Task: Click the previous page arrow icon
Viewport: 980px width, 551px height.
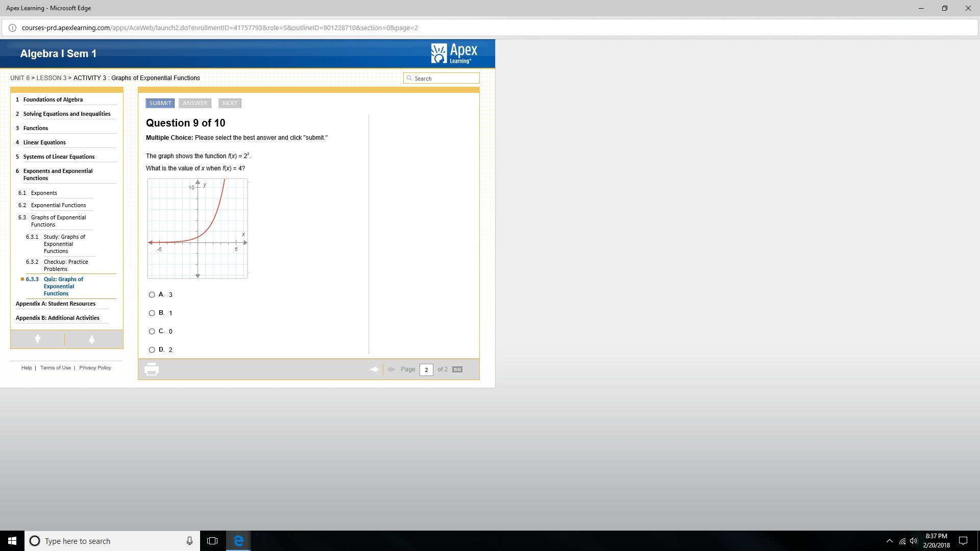Action: coord(374,369)
